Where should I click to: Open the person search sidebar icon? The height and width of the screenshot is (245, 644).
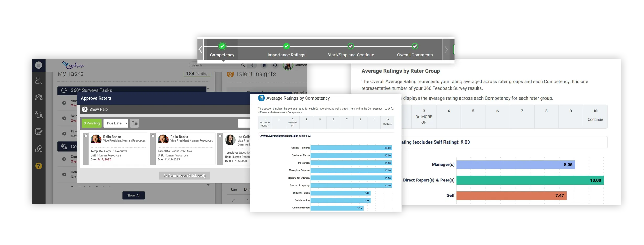(39, 80)
